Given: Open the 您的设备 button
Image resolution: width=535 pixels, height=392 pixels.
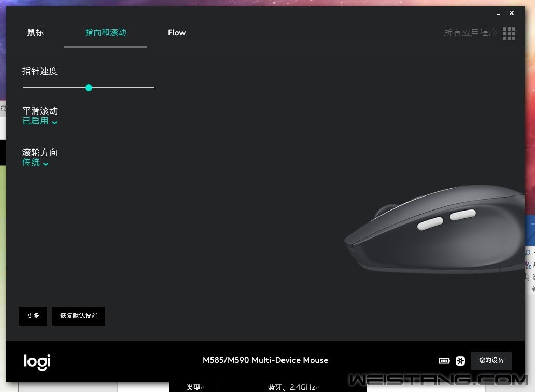Looking at the screenshot, I should [491, 360].
